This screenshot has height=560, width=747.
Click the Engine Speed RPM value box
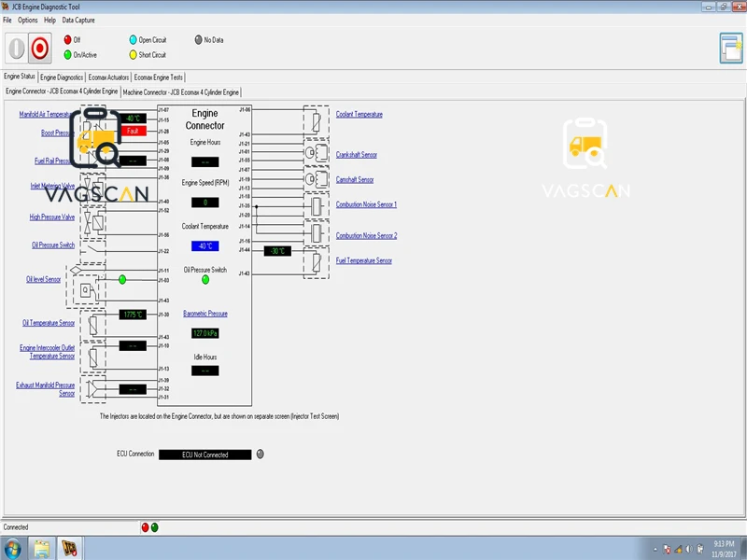(x=205, y=203)
